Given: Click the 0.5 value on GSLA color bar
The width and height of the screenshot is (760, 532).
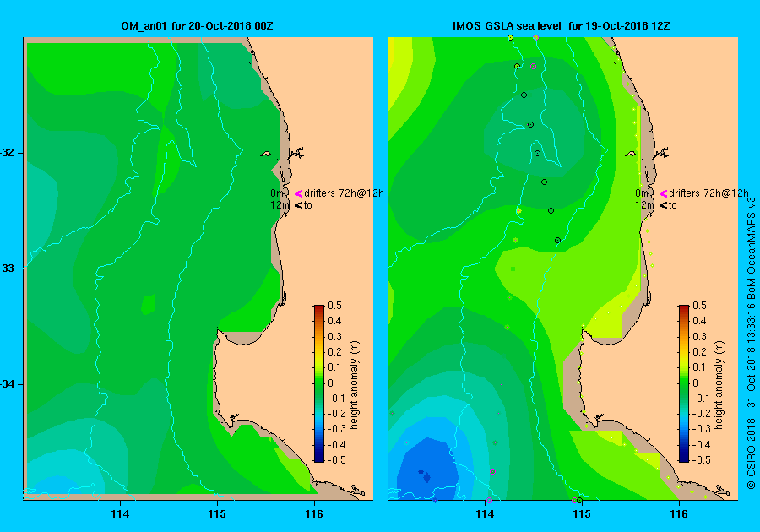Looking at the screenshot, I should (x=699, y=306).
